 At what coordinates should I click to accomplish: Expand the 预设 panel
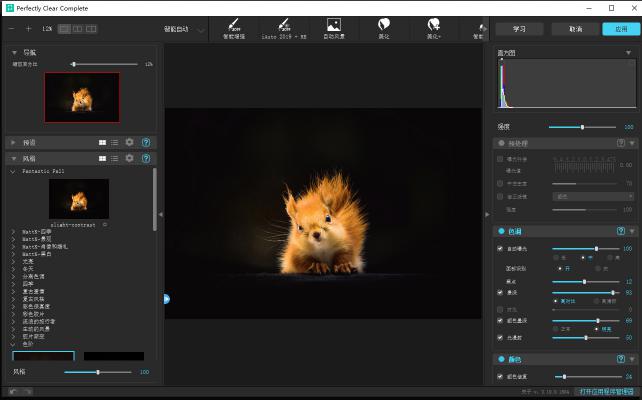pos(12,143)
